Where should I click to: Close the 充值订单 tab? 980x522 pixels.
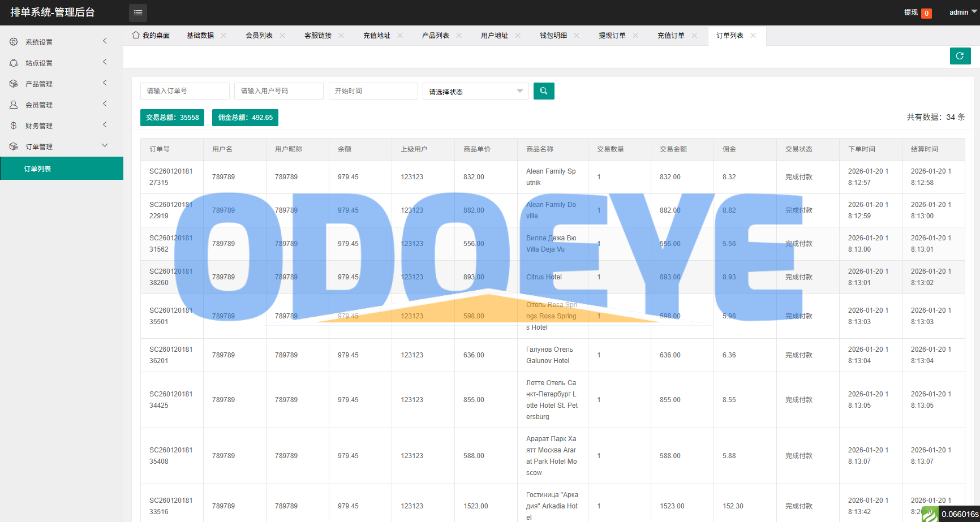pos(694,35)
